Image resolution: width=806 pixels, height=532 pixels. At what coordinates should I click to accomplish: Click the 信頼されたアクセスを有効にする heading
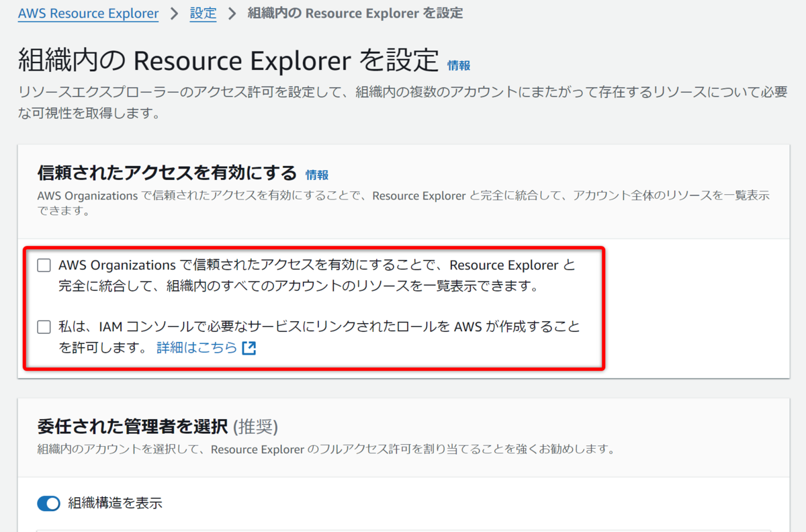[167, 173]
